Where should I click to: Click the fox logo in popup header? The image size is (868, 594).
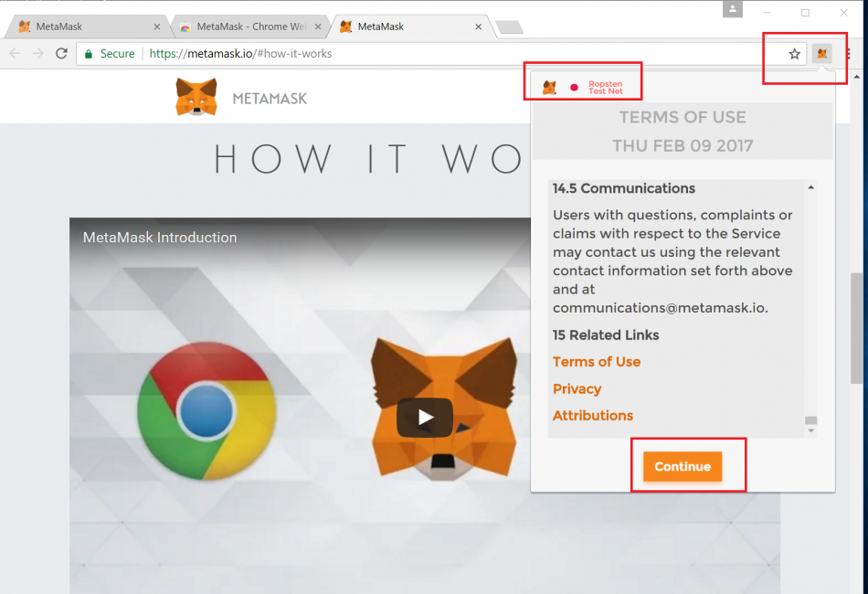[x=549, y=88]
